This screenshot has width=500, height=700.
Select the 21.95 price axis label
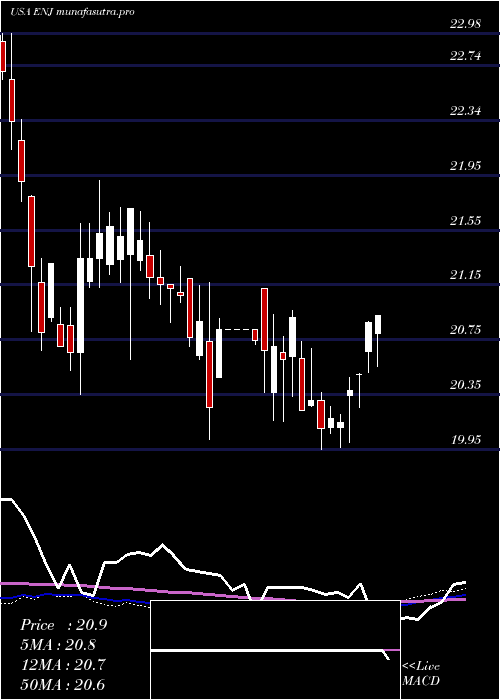pos(465,166)
